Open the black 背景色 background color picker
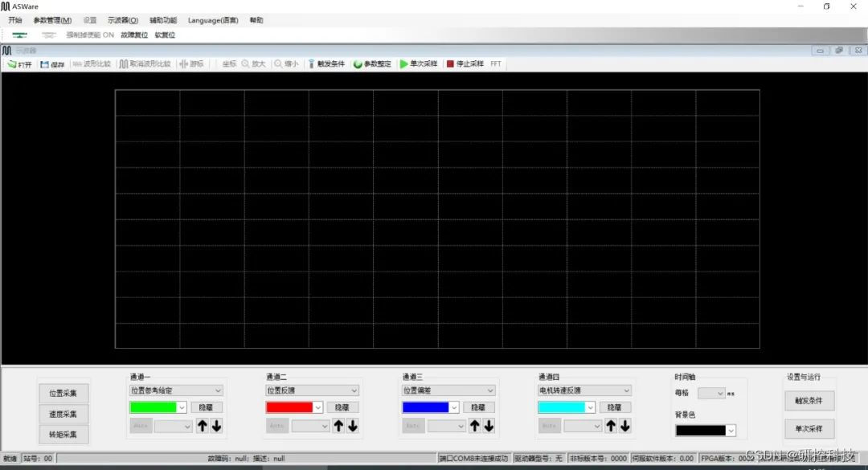 tap(706, 430)
